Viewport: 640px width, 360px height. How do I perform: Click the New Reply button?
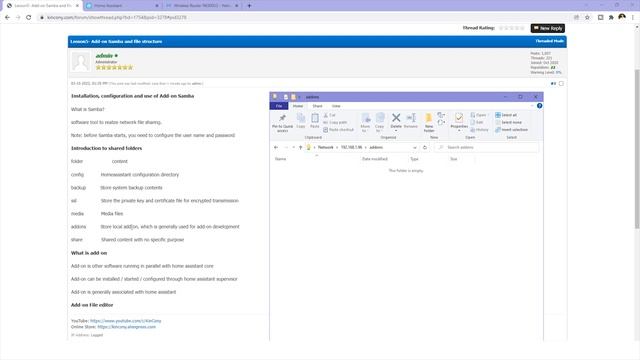click(x=548, y=28)
